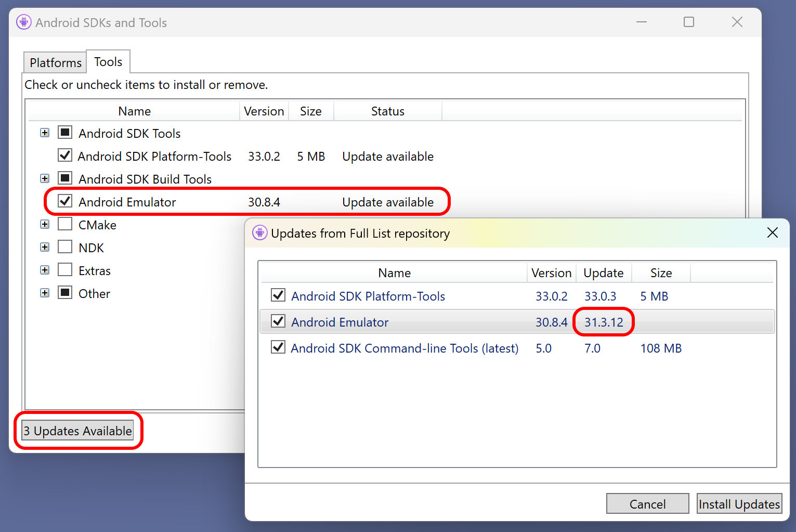This screenshot has height=532, width=796.
Task: Uncheck the Android SDK Platform-Tools item
Action: (64, 155)
